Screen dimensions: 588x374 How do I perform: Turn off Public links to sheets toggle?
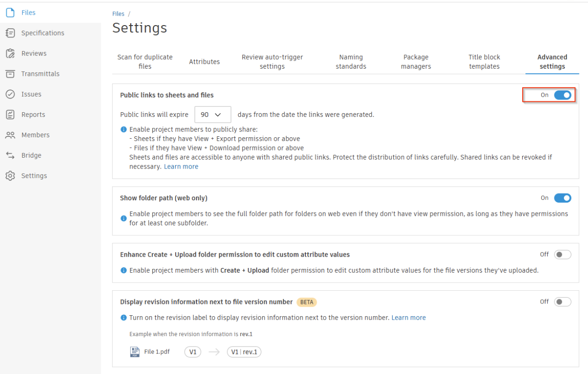point(562,95)
